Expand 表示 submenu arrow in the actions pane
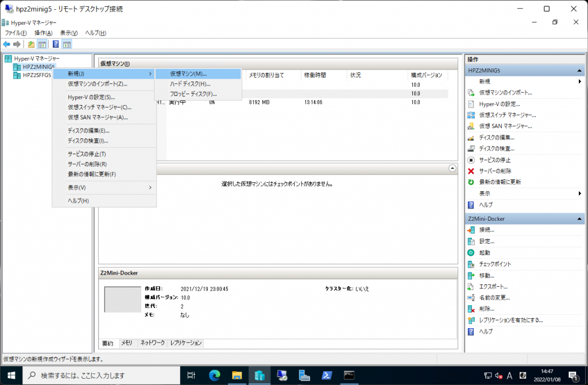The height and width of the screenshot is (385, 588). click(580, 194)
